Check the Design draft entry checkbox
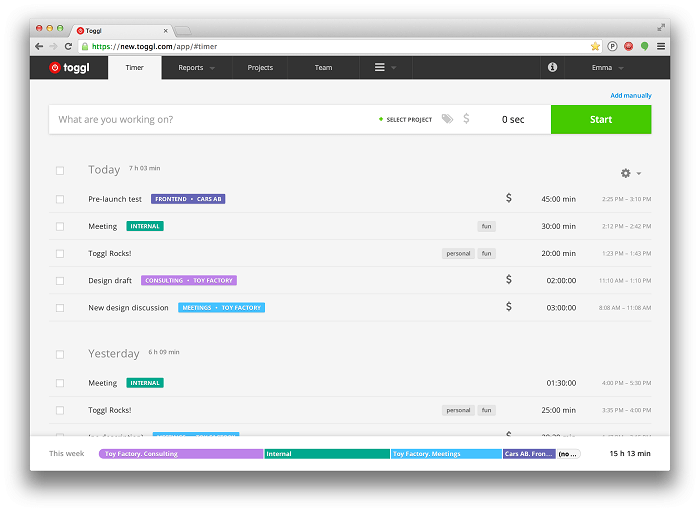700x512 pixels. click(x=60, y=281)
